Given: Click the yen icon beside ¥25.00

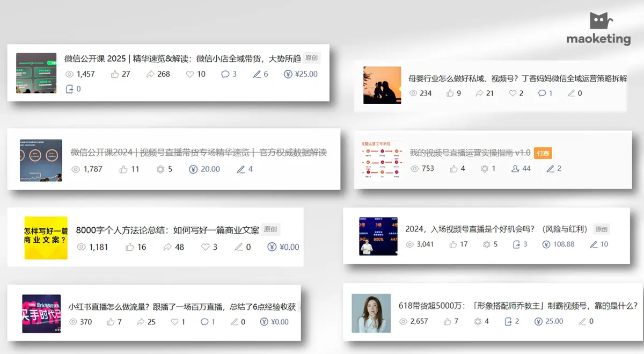Looking at the screenshot, I should coord(288,74).
